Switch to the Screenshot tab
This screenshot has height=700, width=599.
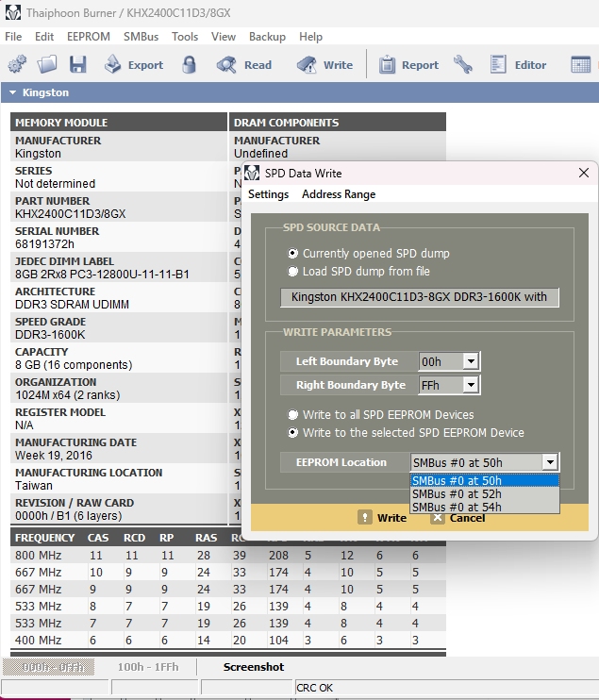coord(254,667)
